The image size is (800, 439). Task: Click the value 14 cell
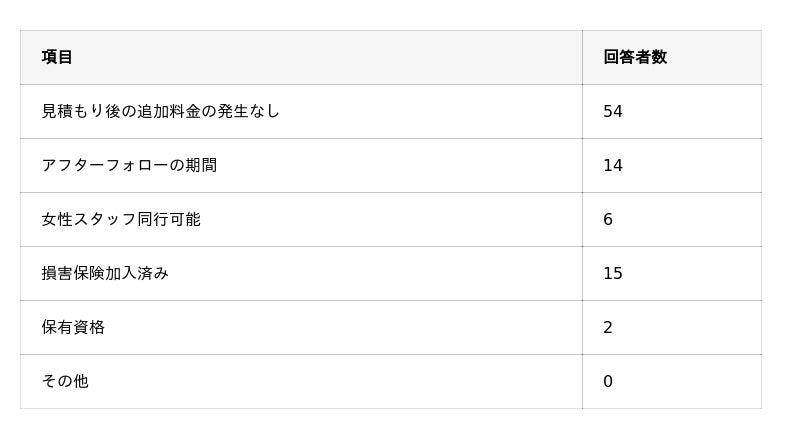tap(613, 165)
